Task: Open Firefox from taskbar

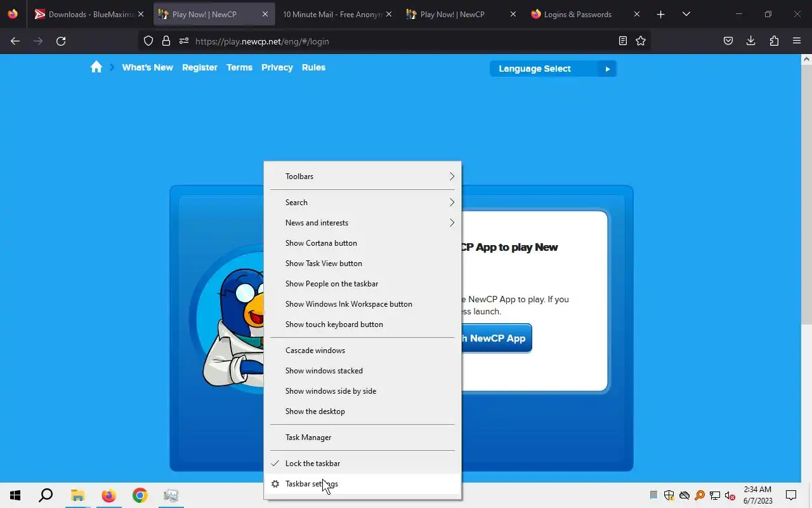Action: pos(108,495)
